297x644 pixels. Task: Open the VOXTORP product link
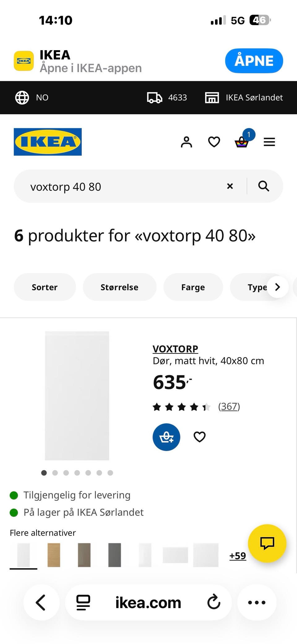point(175,349)
